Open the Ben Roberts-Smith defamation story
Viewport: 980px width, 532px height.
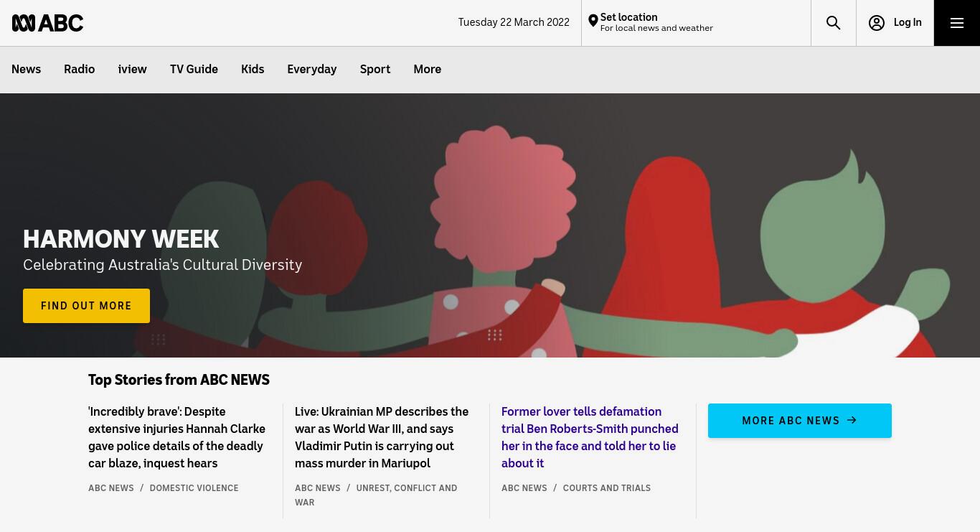click(590, 437)
